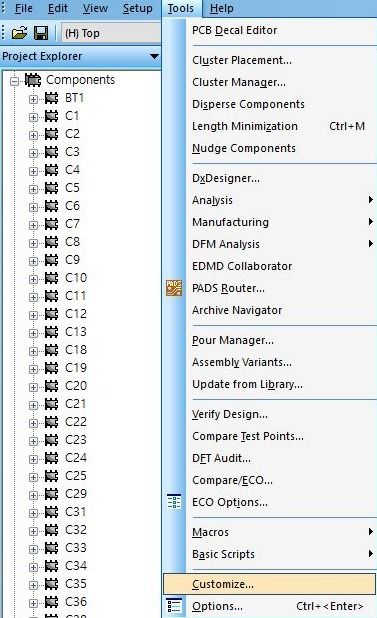Choose the highlighted Customize entry
377x618 pixels.
click(269, 584)
